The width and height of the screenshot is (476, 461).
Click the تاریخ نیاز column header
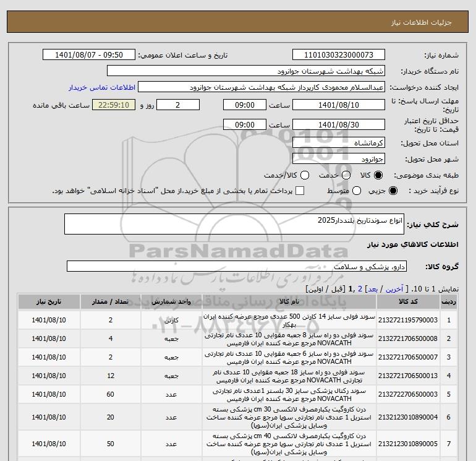click(49, 302)
